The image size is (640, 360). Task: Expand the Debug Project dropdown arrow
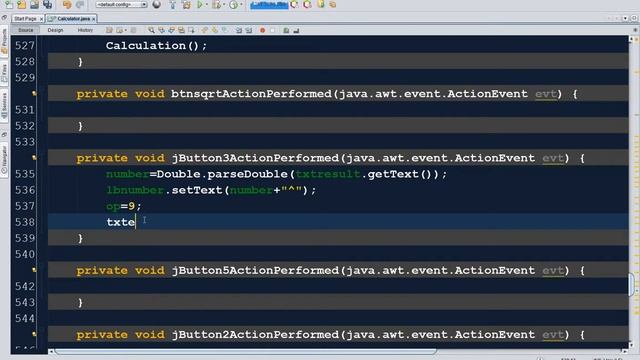tap(223, 5)
